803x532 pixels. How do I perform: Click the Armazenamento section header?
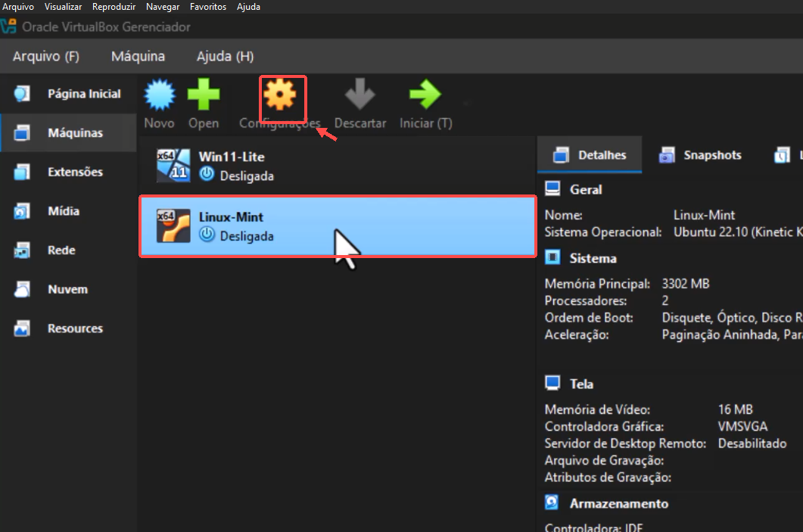(619, 504)
